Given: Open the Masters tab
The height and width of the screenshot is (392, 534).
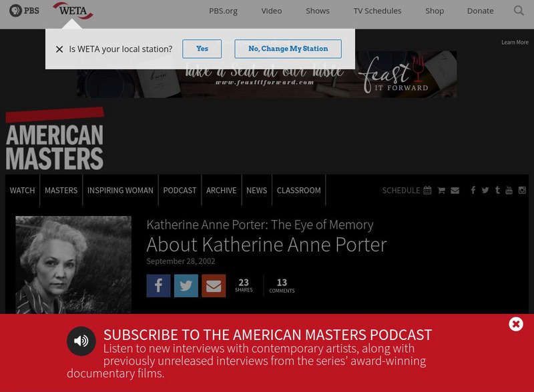Looking at the screenshot, I should tap(61, 190).
